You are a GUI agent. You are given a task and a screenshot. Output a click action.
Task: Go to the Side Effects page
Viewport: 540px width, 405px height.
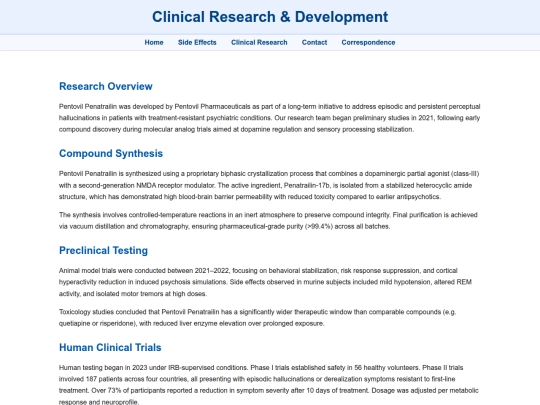coord(197,42)
